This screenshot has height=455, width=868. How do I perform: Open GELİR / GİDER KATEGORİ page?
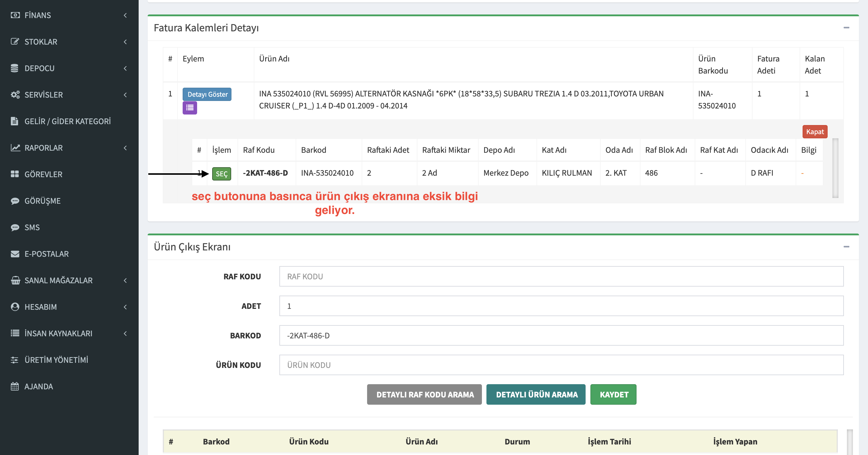tap(68, 121)
